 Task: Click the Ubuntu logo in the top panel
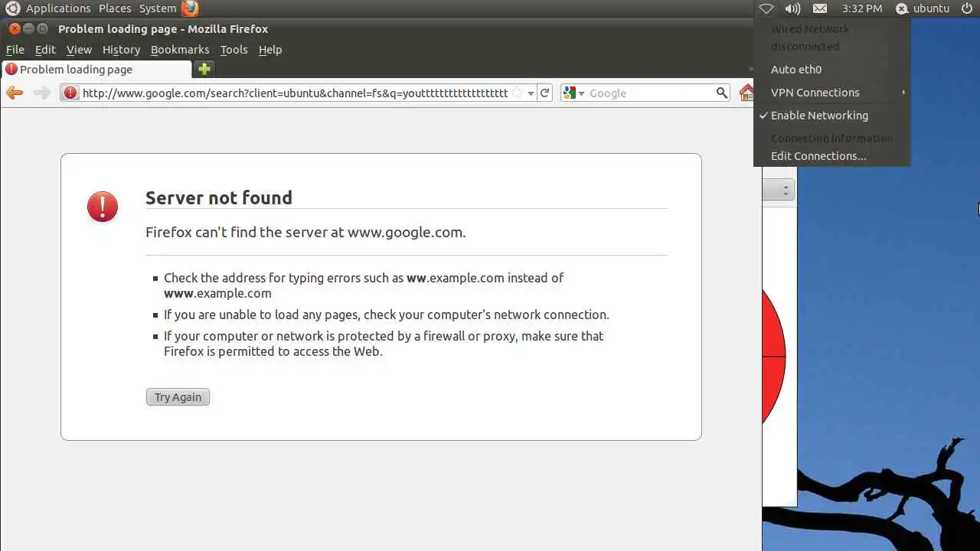[13, 8]
